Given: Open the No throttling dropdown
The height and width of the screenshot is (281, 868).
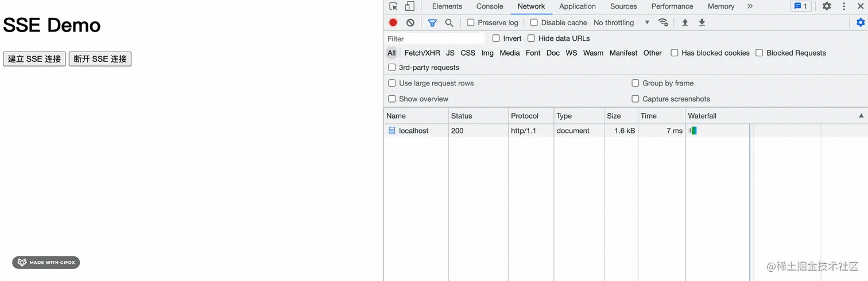Looking at the screenshot, I should click(x=621, y=22).
